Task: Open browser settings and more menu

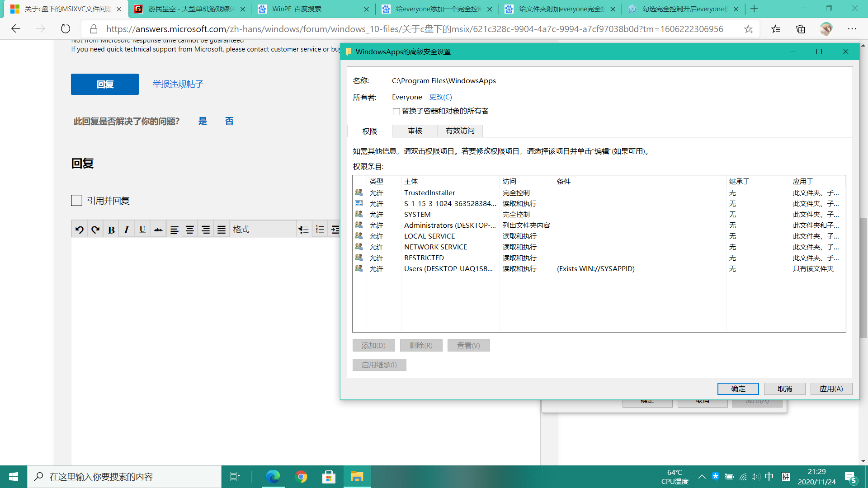Action: point(852,29)
